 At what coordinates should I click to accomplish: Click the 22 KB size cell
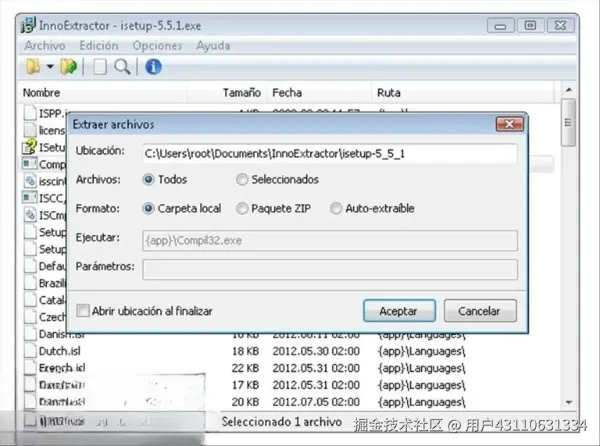pyautogui.click(x=245, y=368)
